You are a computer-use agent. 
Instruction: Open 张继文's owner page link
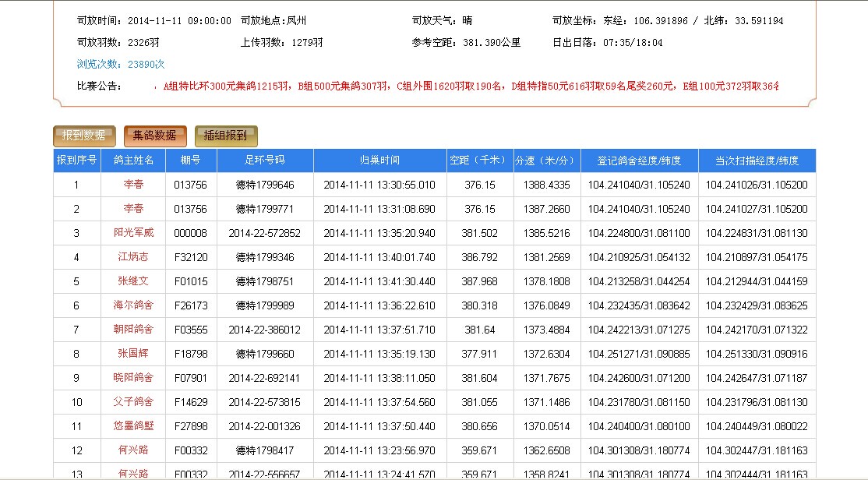pyautogui.click(x=133, y=281)
